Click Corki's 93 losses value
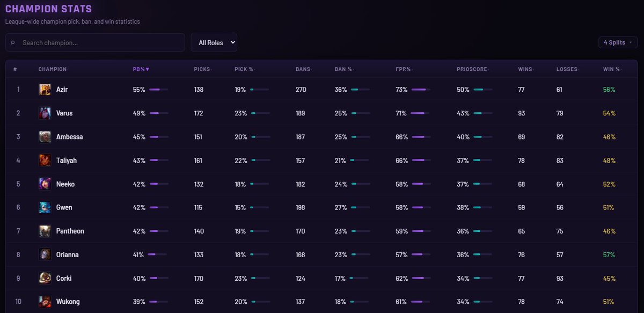The image size is (644, 313). point(560,278)
